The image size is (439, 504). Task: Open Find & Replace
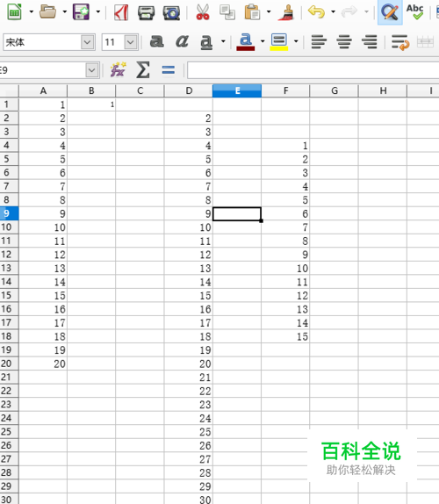coord(390,12)
